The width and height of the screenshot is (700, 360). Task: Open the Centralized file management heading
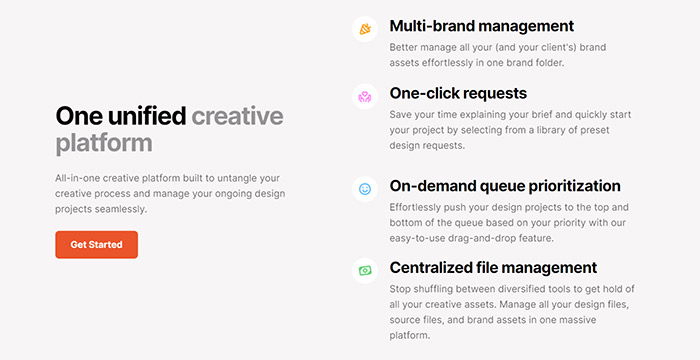point(493,268)
